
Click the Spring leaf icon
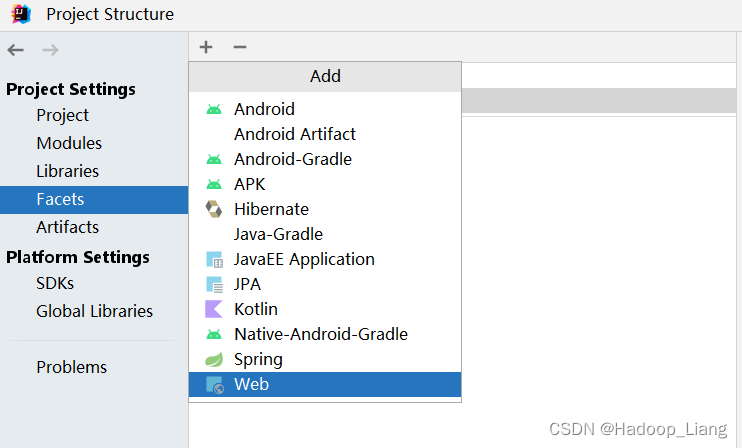tap(214, 360)
